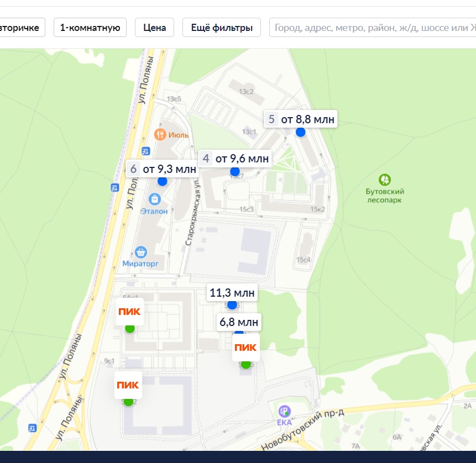
Task: Click the Бутовский лесопарк park icon
Action: pos(385,180)
